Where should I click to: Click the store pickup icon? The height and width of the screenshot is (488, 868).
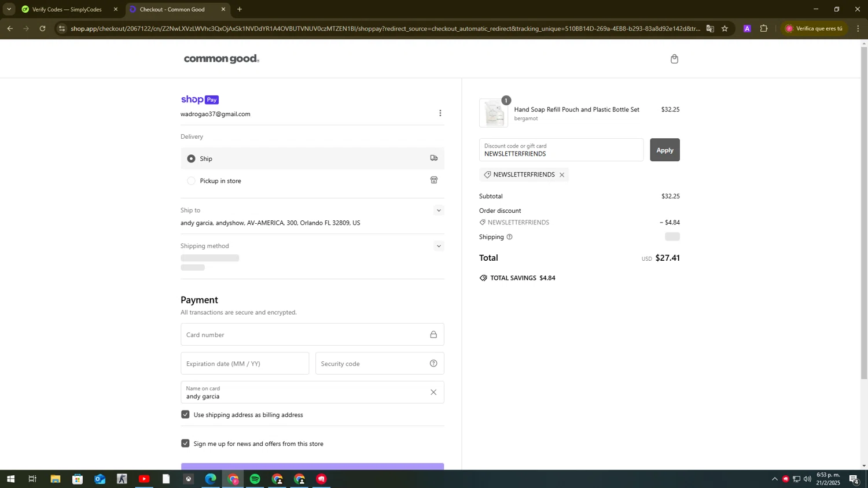coord(434,180)
